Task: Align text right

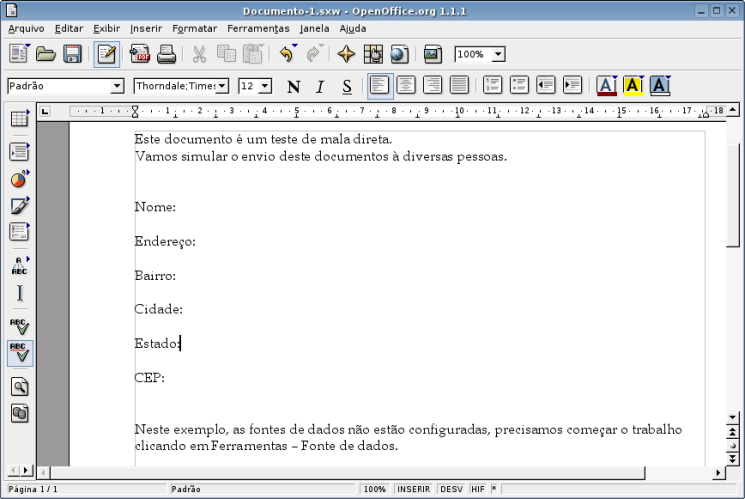Action: tap(433, 86)
